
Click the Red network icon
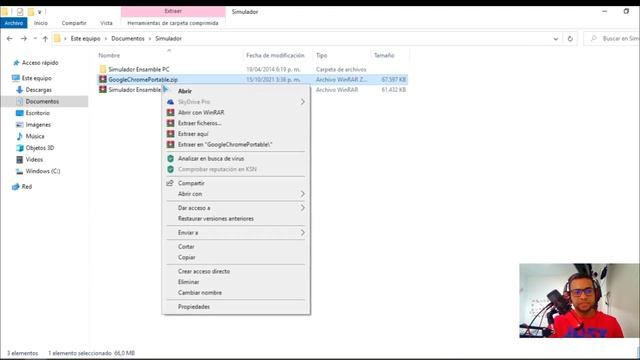point(16,187)
